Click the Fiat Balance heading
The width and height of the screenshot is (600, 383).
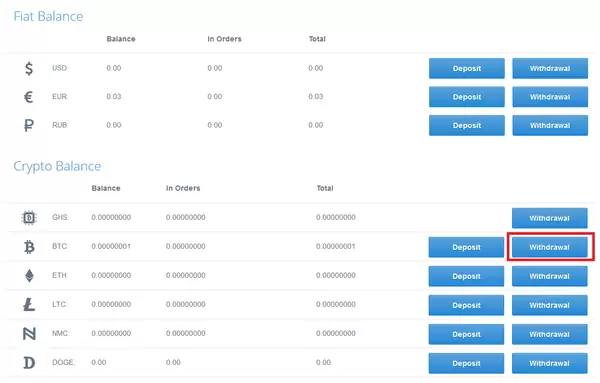(48, 16)
